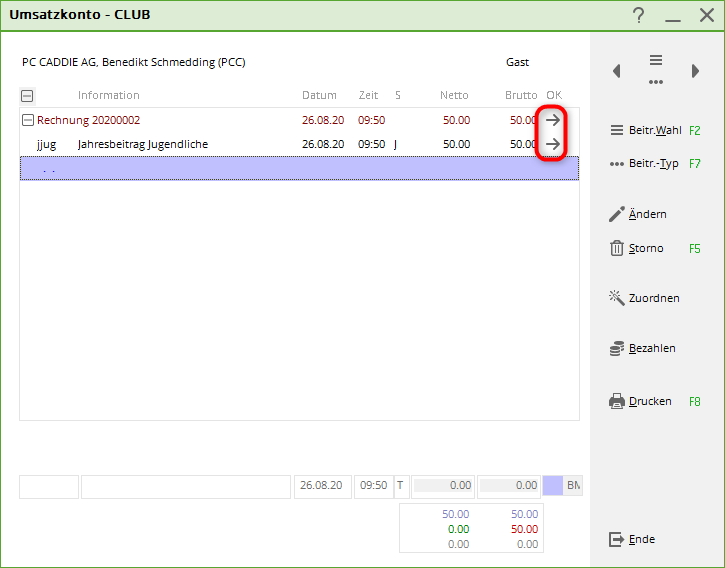This screenshot has height=568, width=725.
Task: Click the F2 shortcut label
Action: 694,131
